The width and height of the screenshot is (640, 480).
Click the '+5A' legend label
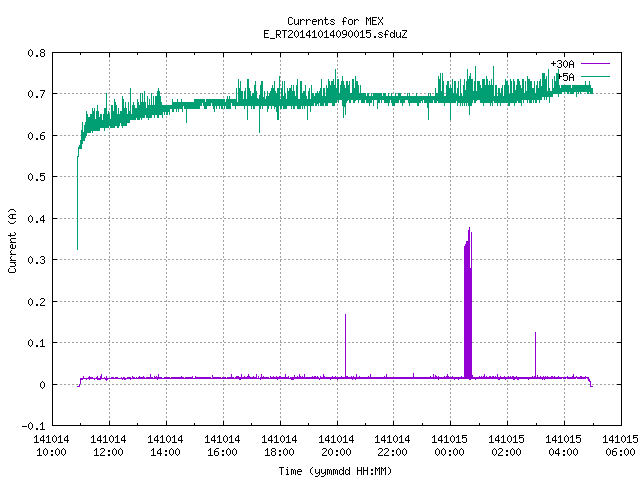coord(566,77)
